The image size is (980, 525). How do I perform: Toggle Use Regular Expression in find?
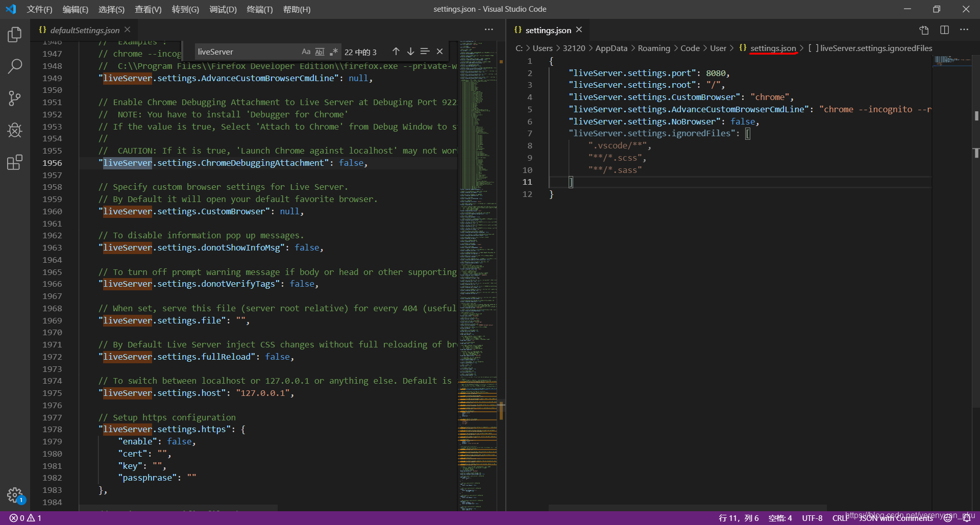(334, 52)
